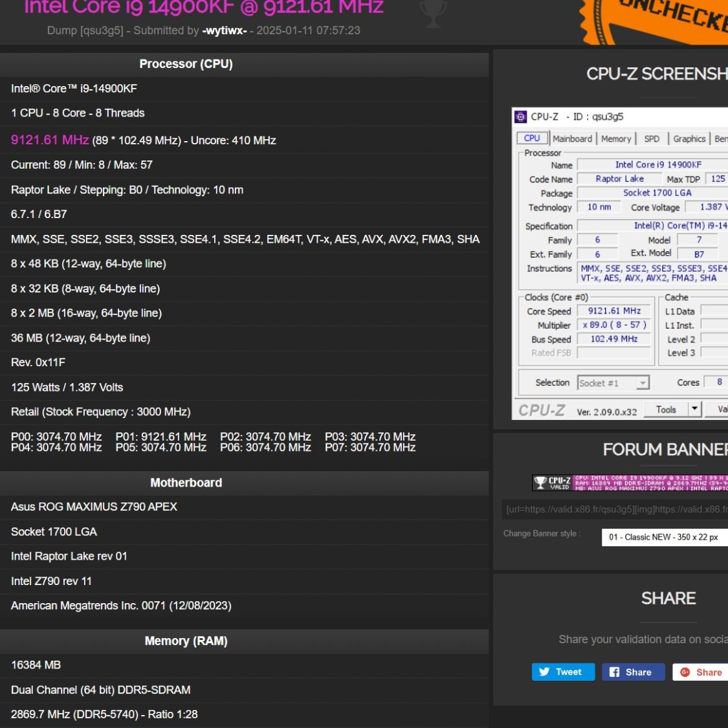Viewport: 728px width, 728px height.
Task: Click the 'Rev. 0x11F' row
Action: click(244, 362)
